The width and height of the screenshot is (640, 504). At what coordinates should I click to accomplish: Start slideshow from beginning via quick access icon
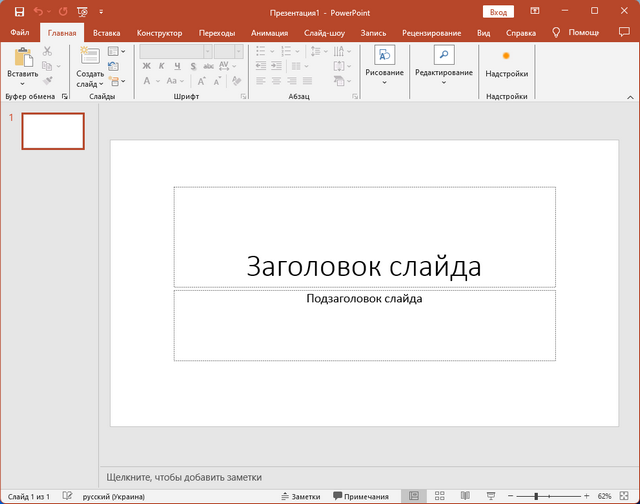[x=81, y=11]
